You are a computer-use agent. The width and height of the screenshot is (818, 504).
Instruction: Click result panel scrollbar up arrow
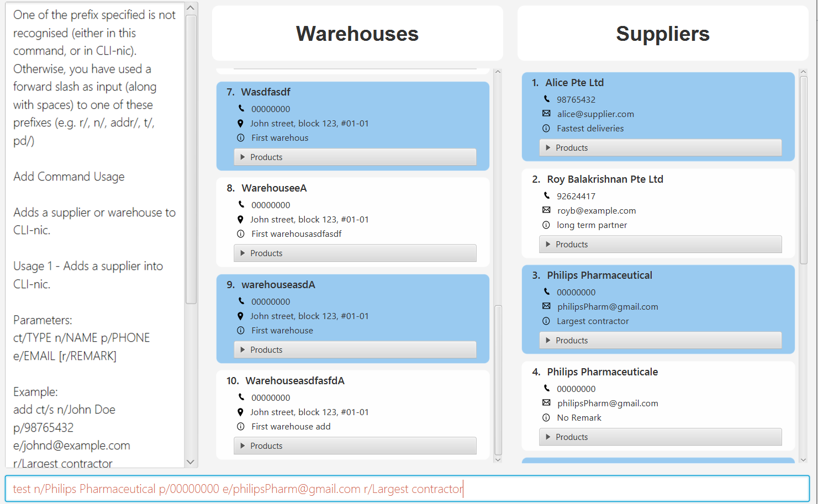pyautogui.click(x=191, y=8)
